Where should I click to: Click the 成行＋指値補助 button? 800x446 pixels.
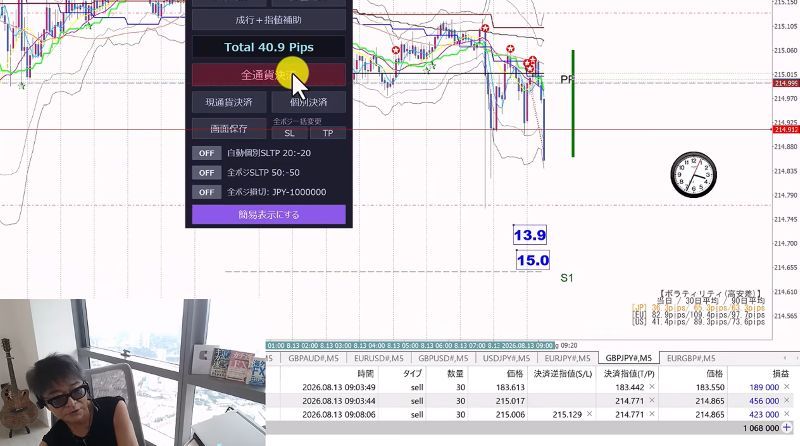269,20
